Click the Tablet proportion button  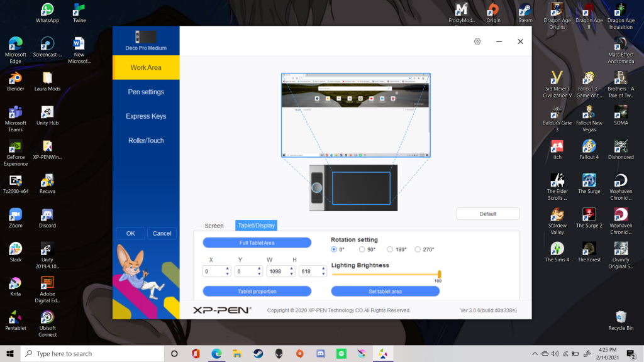click(x=257, y=292)
